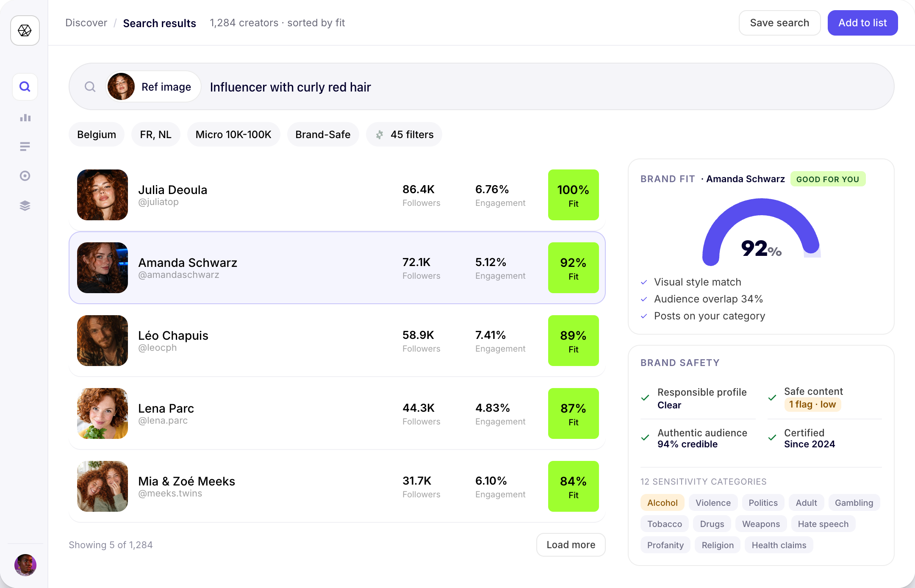Open the target circle icon in sidebar

coord(25,176)
